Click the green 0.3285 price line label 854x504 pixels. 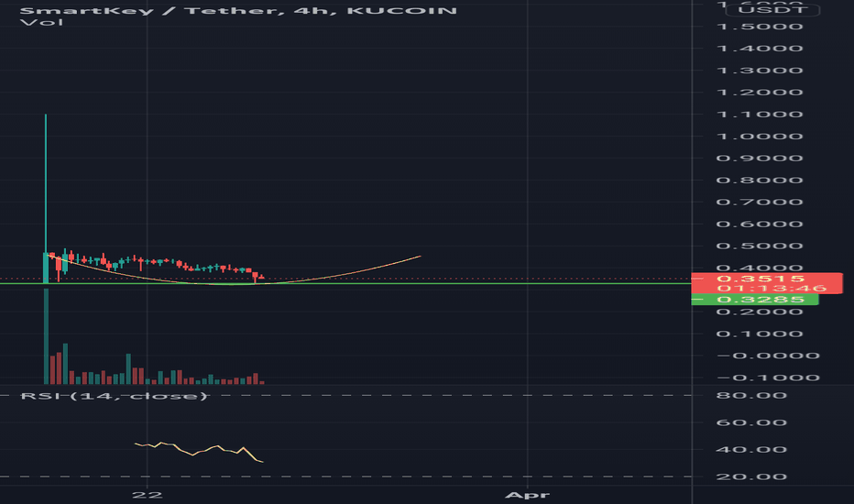(x=755, y=300)
